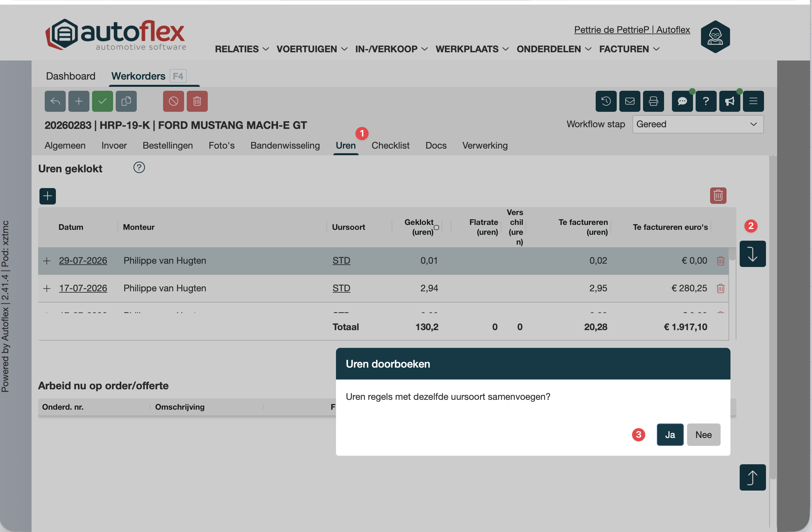
Task: Click the print icon
Action: click(653, 101)
